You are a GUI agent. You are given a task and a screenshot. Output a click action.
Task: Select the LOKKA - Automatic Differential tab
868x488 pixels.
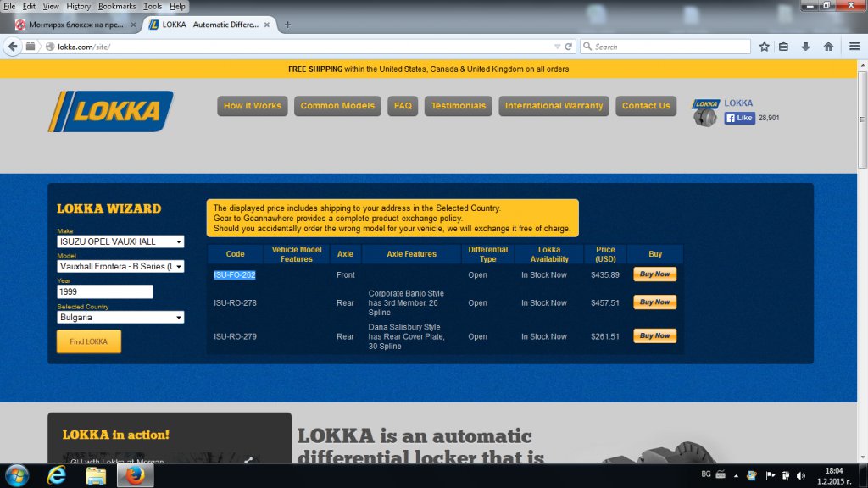point(210,25)
